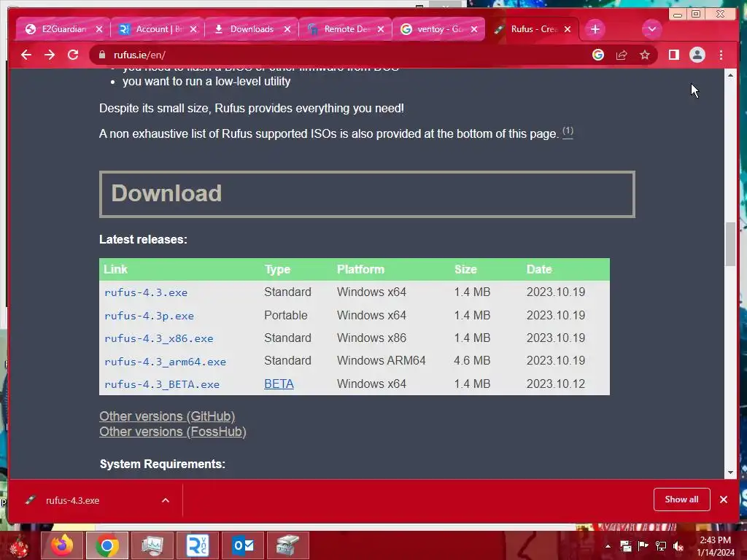Click the Download heading box
This screenshot has width=747, height=560.
tap(367, 194)
